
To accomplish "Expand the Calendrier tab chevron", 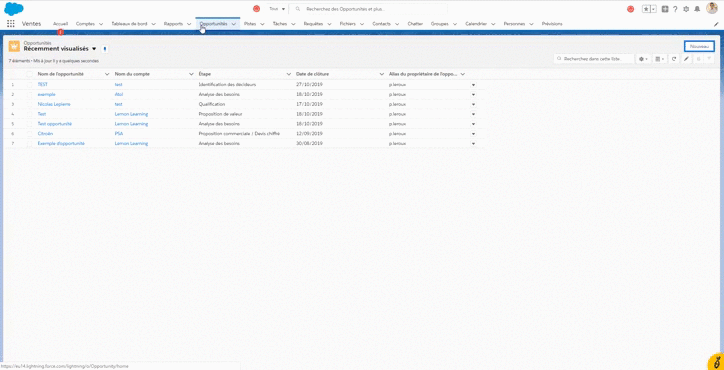I will (493, 24).
